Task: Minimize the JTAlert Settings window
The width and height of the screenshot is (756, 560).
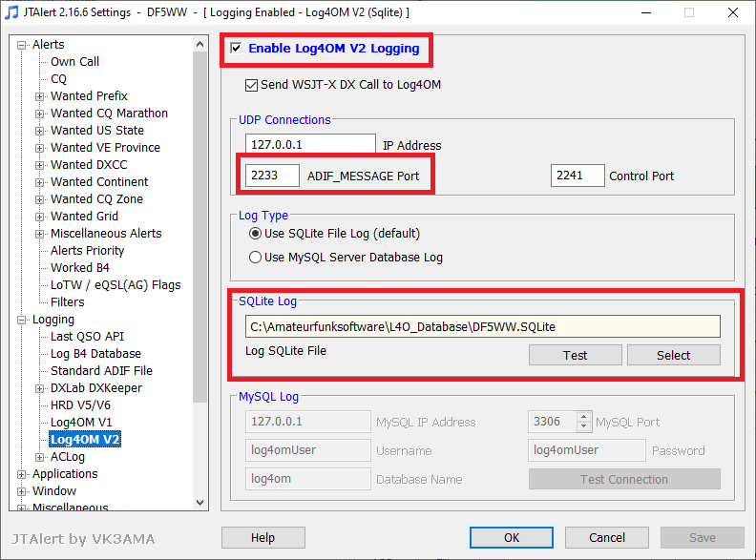Action: click(x=646, y=12)
